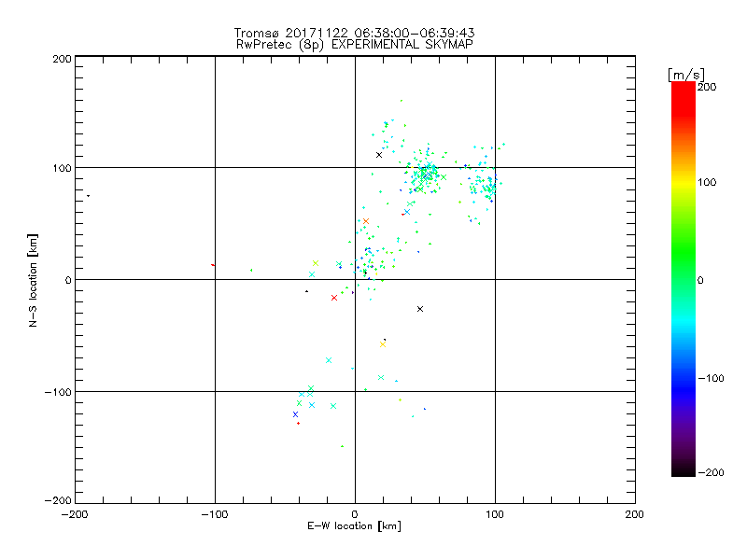Click the N-S axis '-100' tick label
Viewport: 747px width, 560px height.
(x=58, y=392)
